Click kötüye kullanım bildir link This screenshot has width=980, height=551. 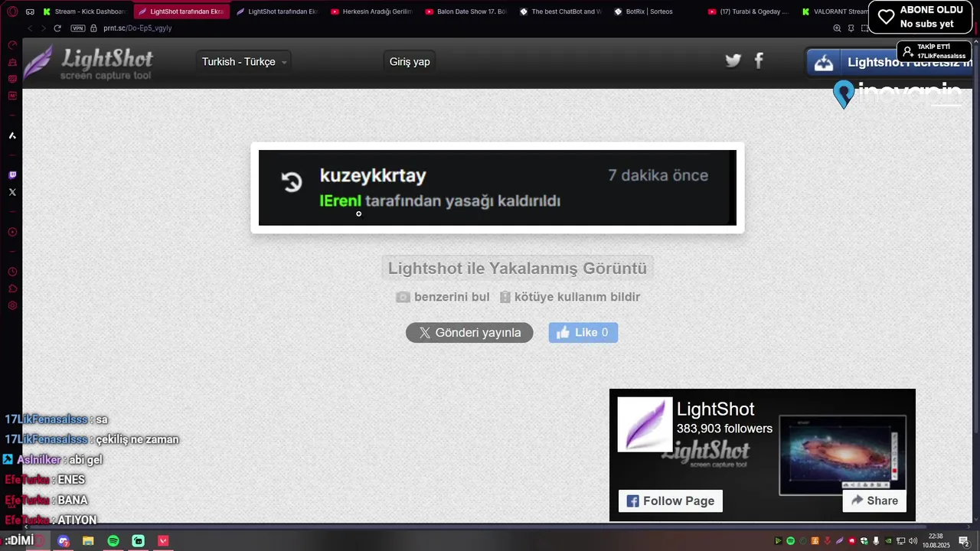point(570,297)
